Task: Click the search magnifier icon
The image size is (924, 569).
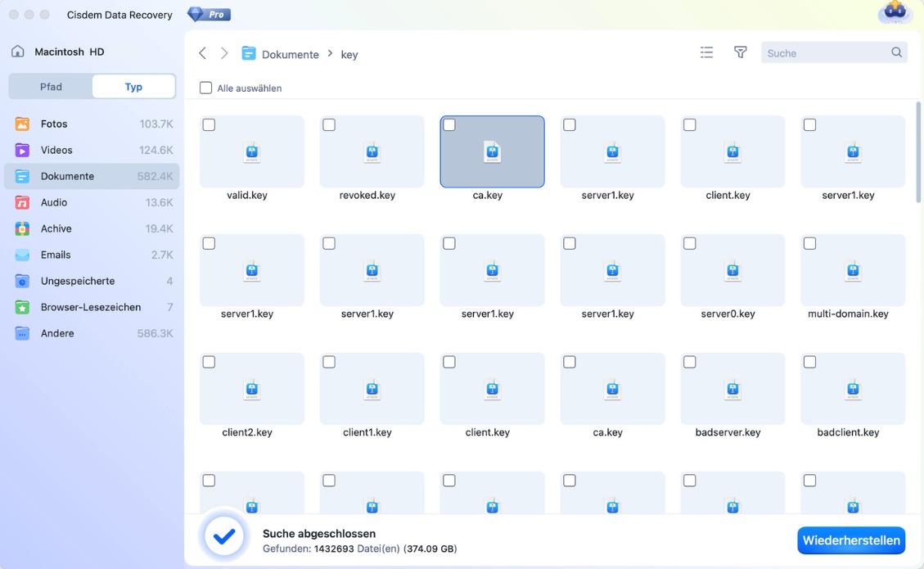Action: pyautogui.click(x=896, y=52)
